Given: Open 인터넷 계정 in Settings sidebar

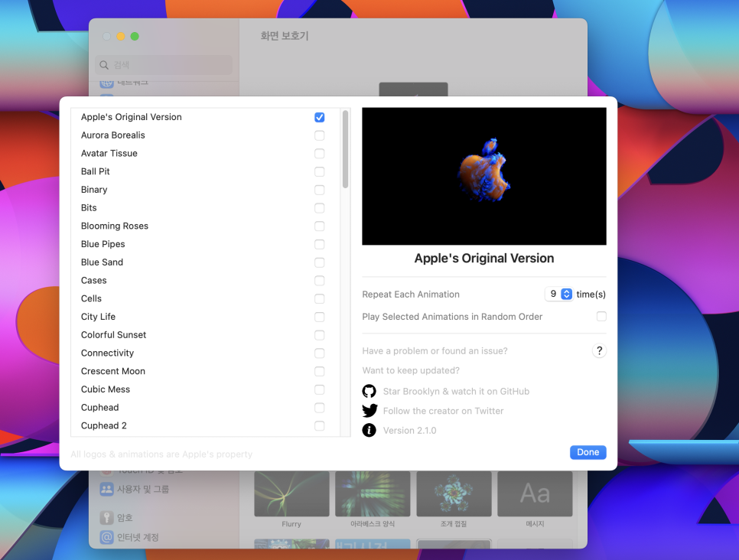Looking at the screenshot, I should (x=138, y=537).
